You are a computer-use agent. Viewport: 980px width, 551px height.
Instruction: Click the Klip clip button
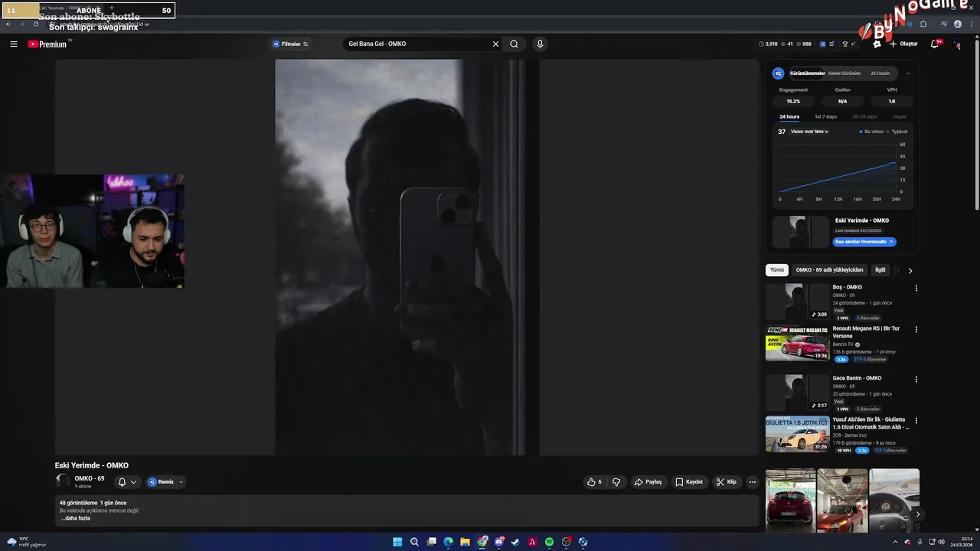(x=726, y=482)
